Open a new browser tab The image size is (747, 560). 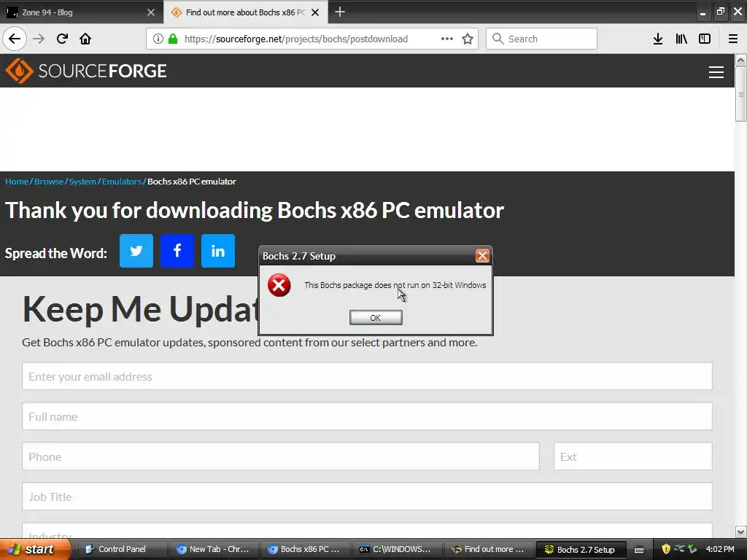pyautogui.click(x=340, y=12)
